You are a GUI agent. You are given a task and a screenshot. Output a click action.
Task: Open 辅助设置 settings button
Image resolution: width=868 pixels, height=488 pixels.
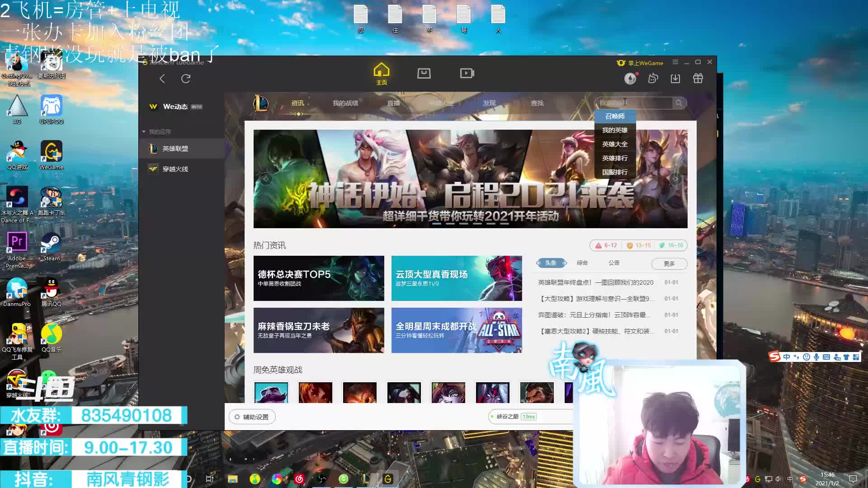coord(252,417)
